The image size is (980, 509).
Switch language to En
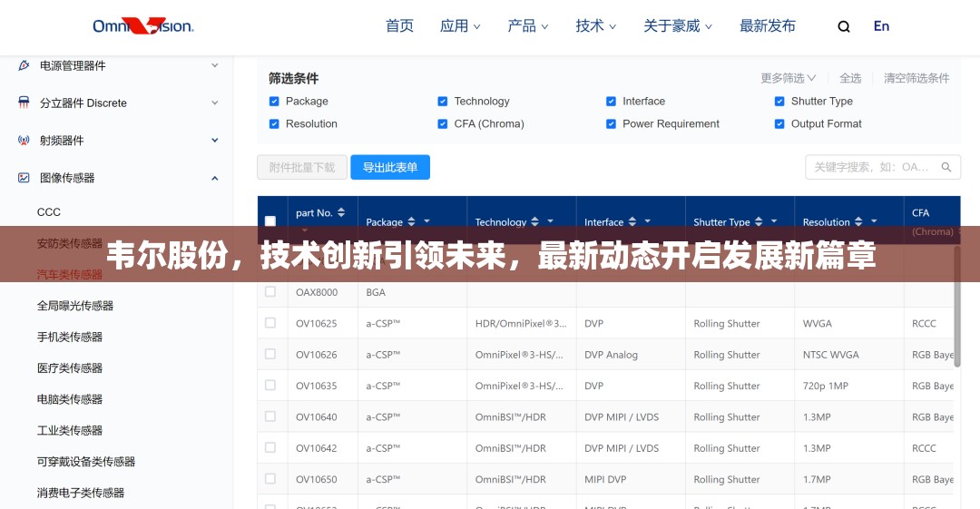click(881, 26)
